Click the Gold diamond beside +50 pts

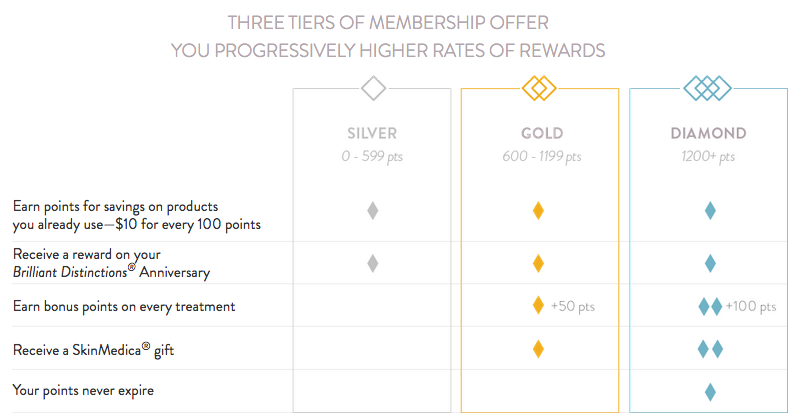pyautogui.click(x=538, y=306)
